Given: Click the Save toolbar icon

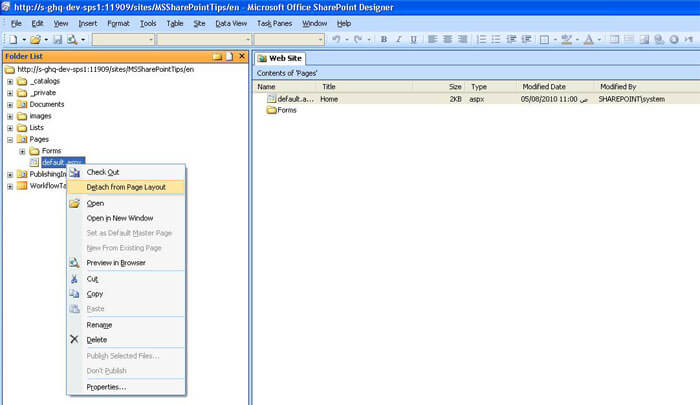Looking at the screenshot, I should pyautogui.click(x=58, y=39).
